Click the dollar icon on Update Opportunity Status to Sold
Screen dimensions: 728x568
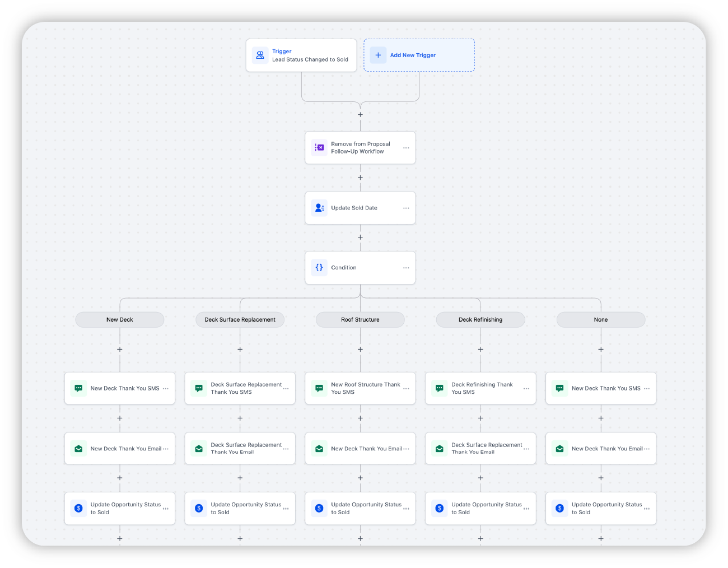click(78, 508)
